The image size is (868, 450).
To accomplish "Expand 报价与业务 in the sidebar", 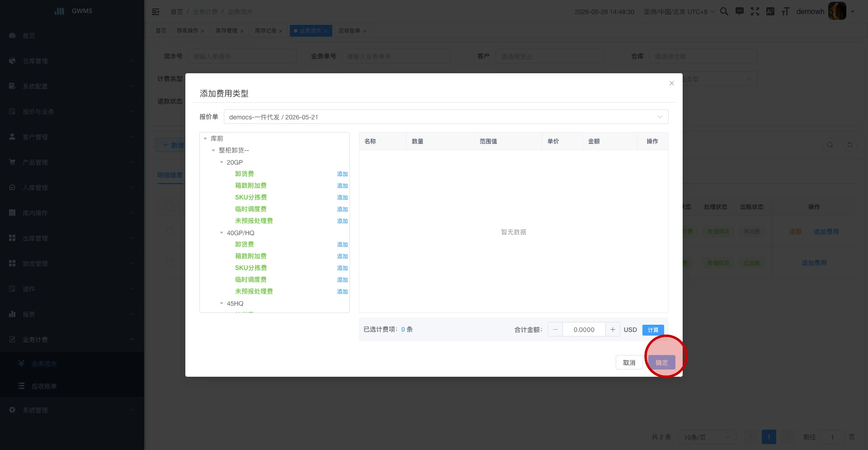I will pos(72,112).
